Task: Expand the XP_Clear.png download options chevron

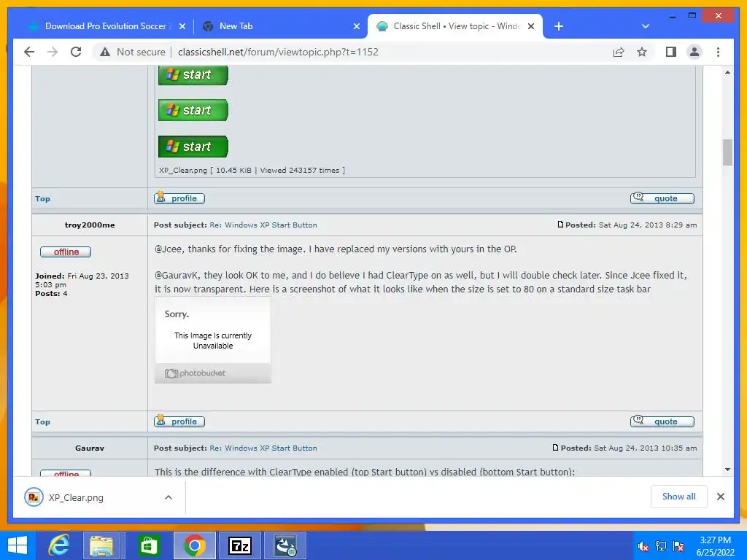Action: (169, 497)
